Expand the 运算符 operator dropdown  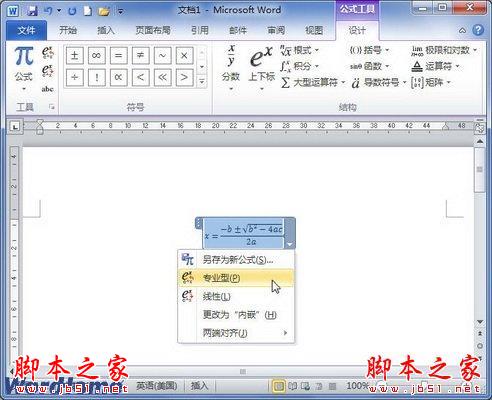[436, 66]
